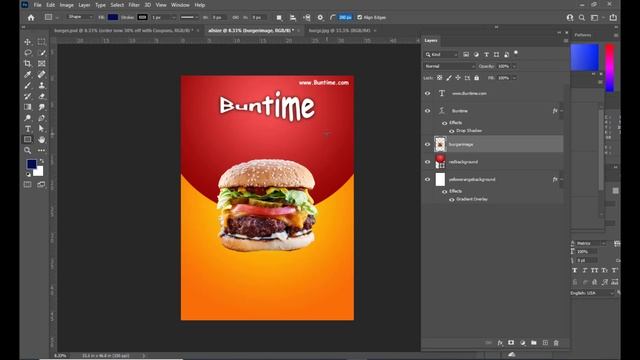Toggle the Align Edges checkbox
Image resolution: width=640 pixels, height=360 pixels.
(360, 18)
